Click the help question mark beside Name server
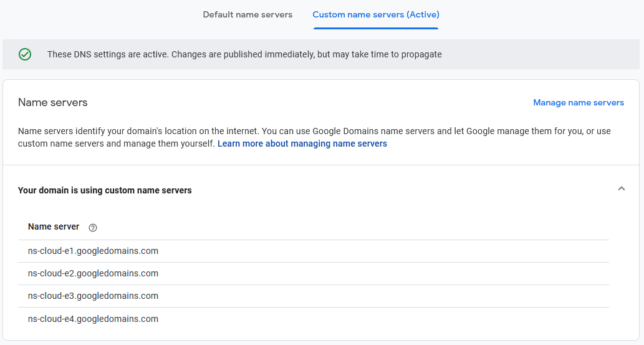Screen dimensions: 644x345 pyautogui.click(x=93, y=228)
